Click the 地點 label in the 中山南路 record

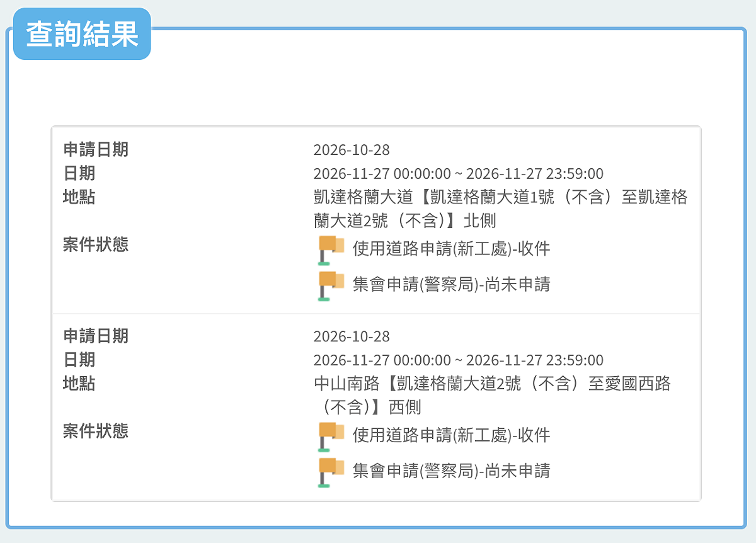click(x=79, y=384)
